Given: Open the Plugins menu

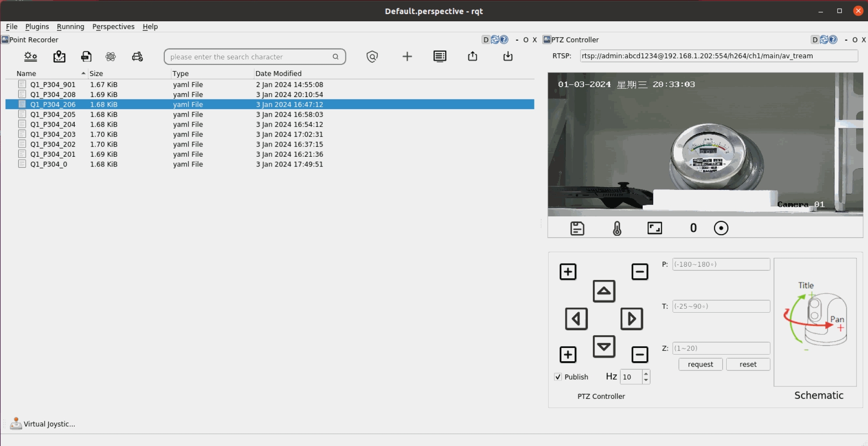Looking at the screenshot, I should [x=37, y=26].
